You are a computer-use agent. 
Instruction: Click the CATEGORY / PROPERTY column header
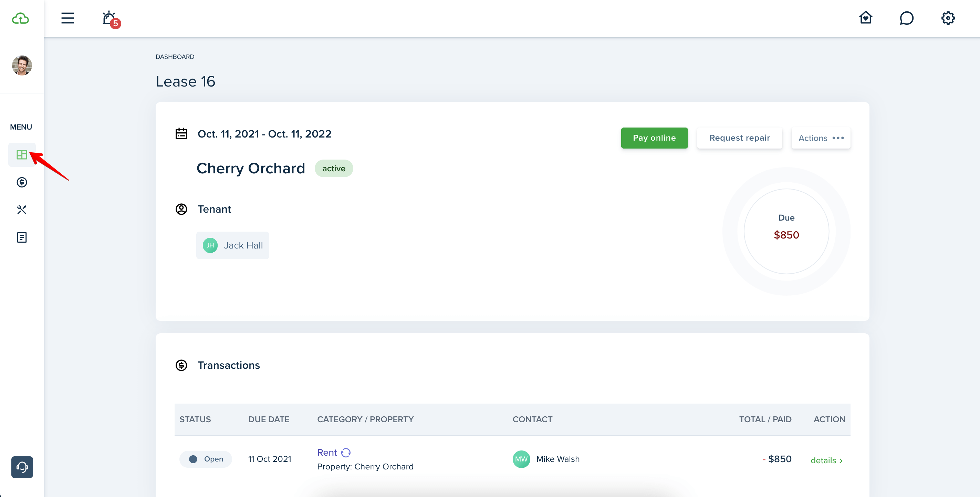click(365, 419)
